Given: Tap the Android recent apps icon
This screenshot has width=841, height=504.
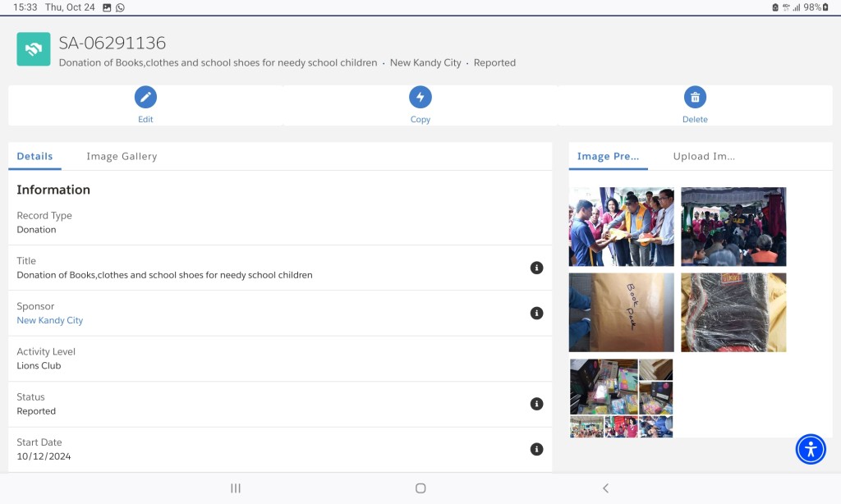Looking at the screenshot, I should click(x=236, y=488).
